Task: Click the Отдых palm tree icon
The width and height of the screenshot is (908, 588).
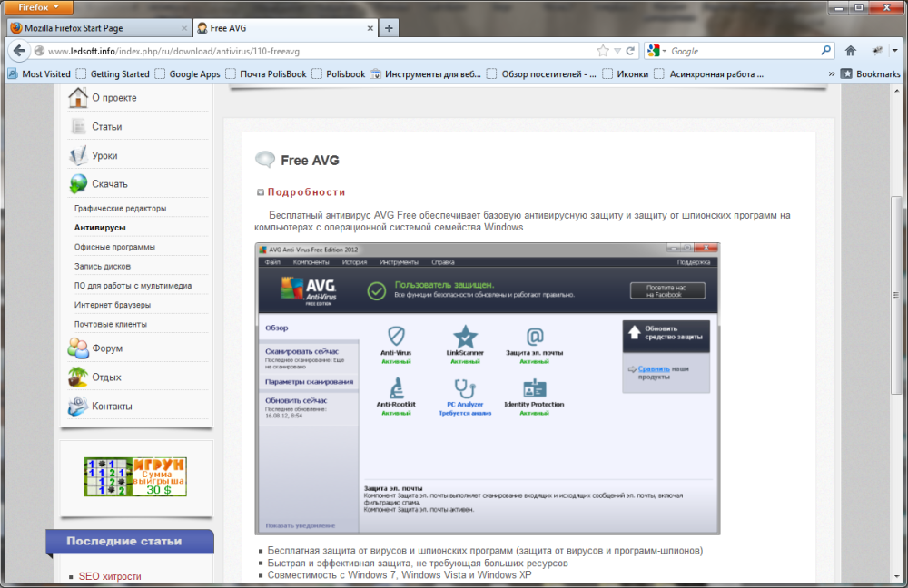Action: pos(77,377)
